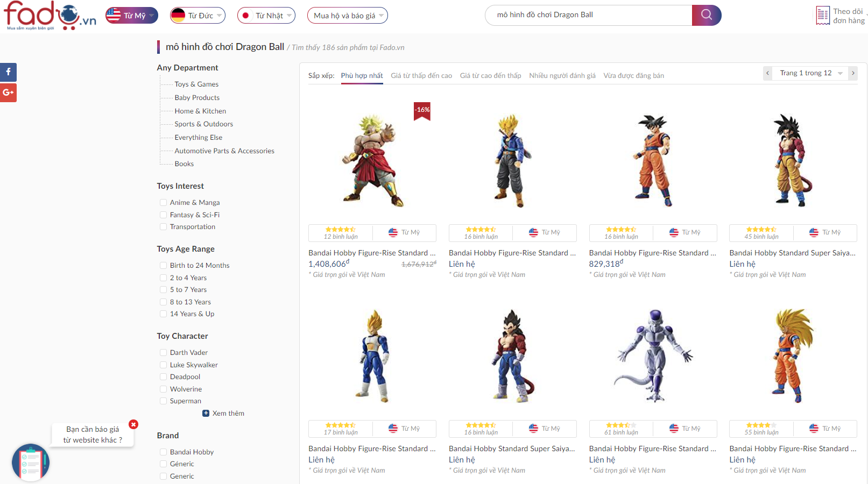868x484 pixels.
Task: Click the search magnifier button
Action: (707, 15)
